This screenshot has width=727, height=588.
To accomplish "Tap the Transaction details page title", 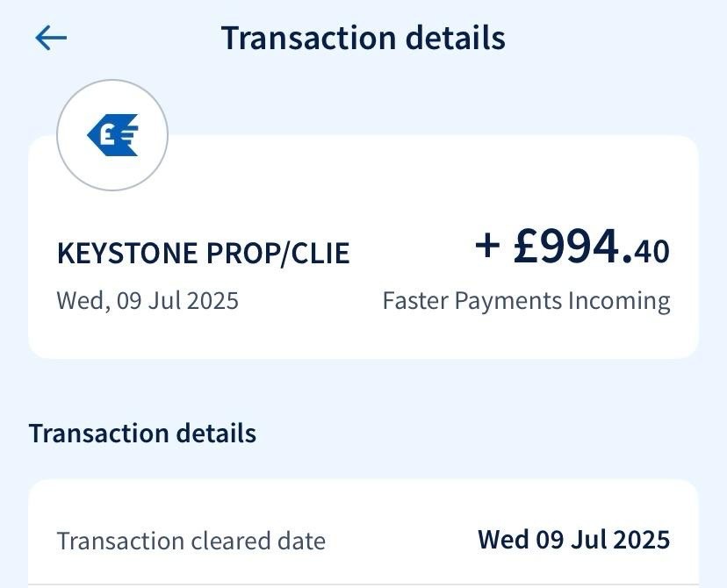I will (x=363, y=39).
